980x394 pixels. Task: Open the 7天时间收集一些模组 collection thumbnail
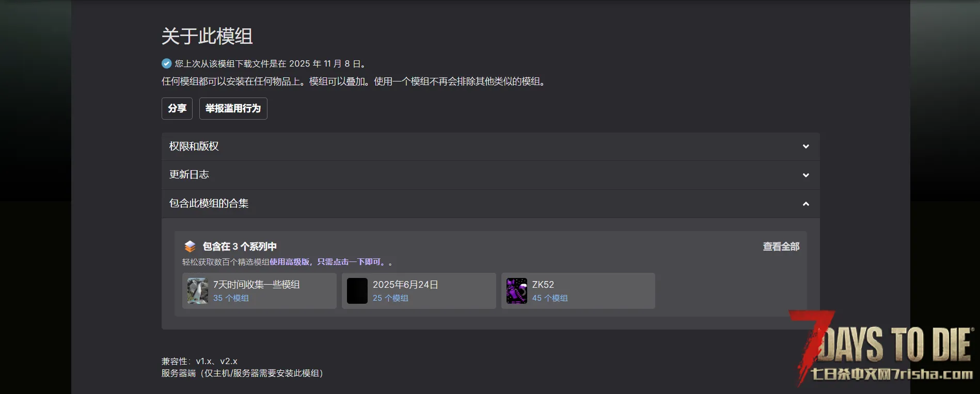click(x=198, y=291)
